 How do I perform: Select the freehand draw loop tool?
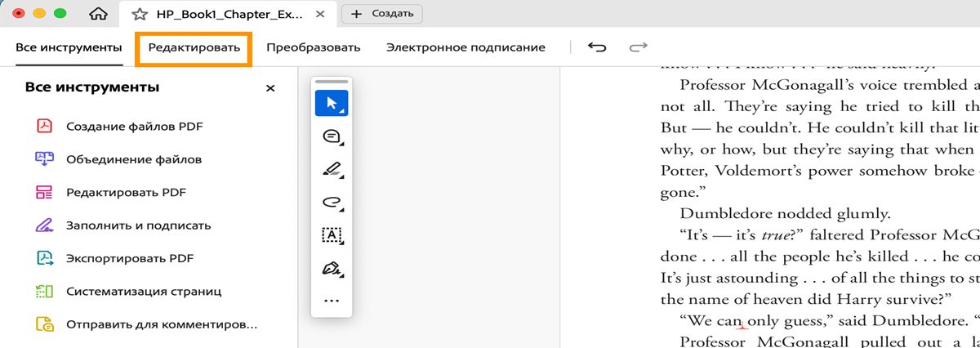332,202
